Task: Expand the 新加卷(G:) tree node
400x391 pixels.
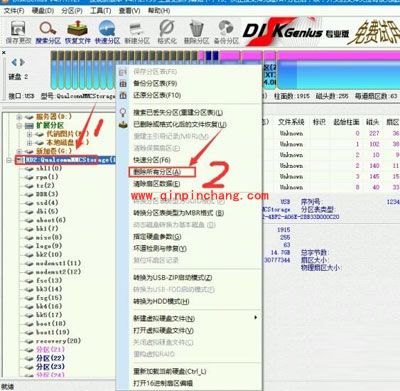Action: (19, 151)
